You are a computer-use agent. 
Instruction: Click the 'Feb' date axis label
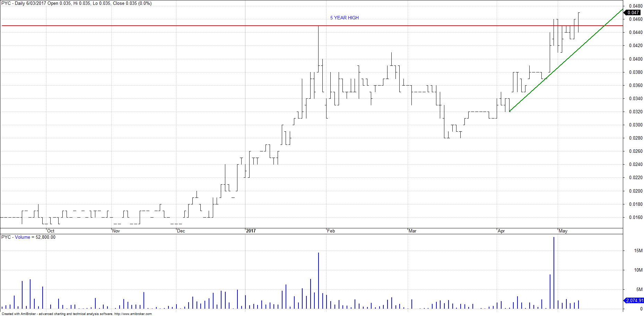[331, 231]
